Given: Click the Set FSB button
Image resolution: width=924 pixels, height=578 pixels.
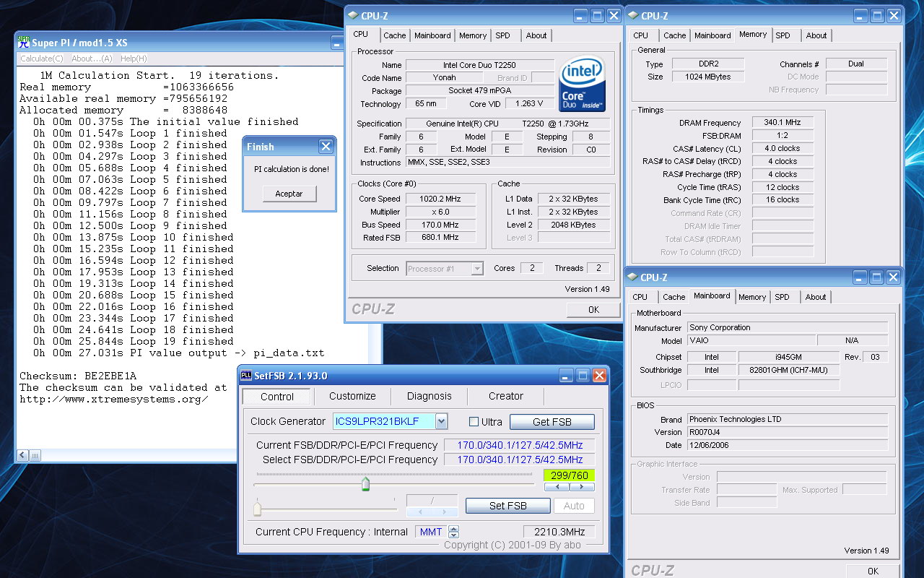Looking at the screenshot, I should click(x=508, y=506).
